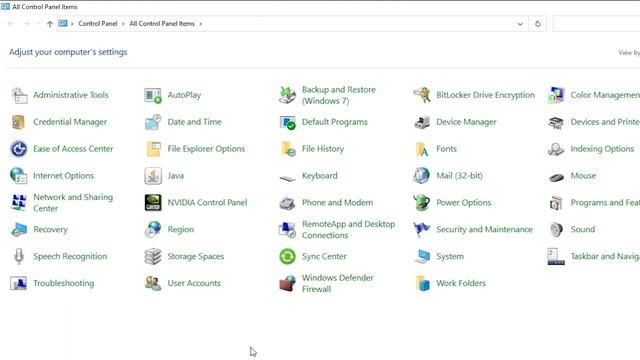Viewport: 640px width, 360px height.
Task: Open the Indexing Options icon
Action: [556, 149]
